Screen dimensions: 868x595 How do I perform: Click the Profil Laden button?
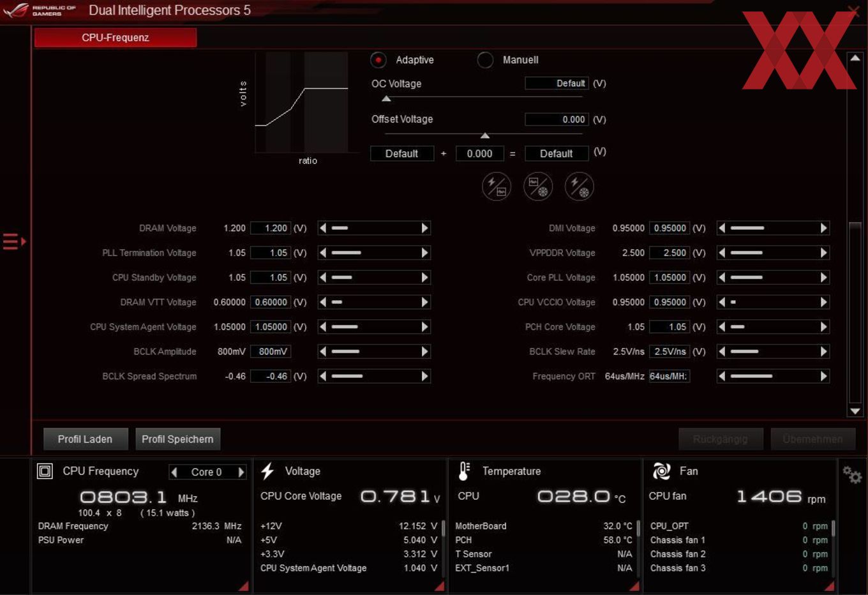(x=85, y=439)
